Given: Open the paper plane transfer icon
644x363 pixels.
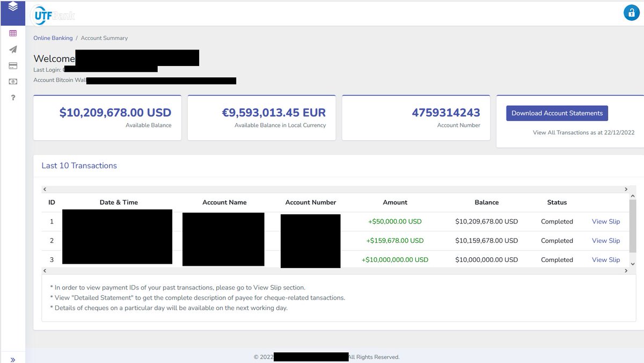Looking at the screenshot, I should point(13,49).
